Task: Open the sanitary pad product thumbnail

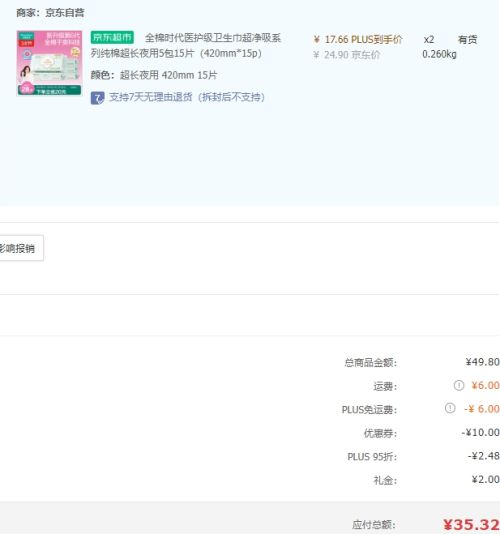Action: point(49,63)
